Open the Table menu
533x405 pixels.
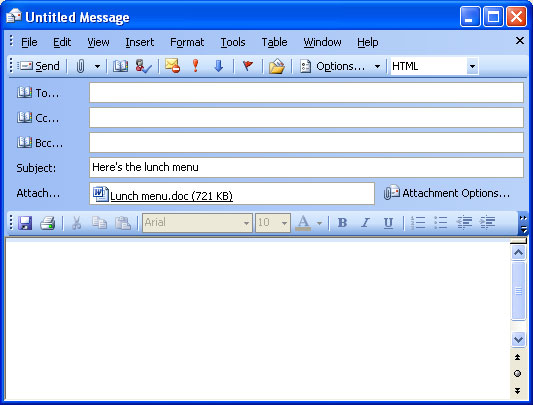point(274,42)
